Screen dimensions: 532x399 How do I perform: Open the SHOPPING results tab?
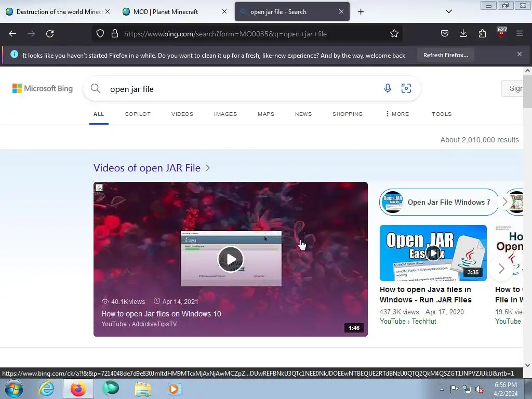tap(348, 114)
